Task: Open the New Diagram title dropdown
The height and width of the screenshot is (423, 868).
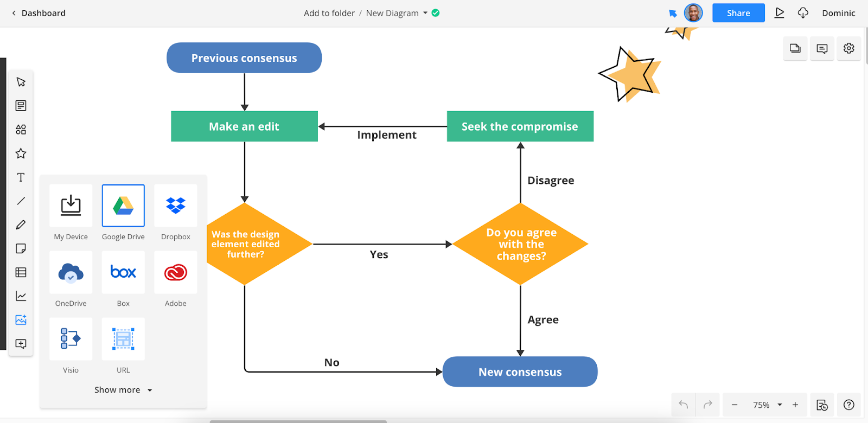Action: (425, 13)
